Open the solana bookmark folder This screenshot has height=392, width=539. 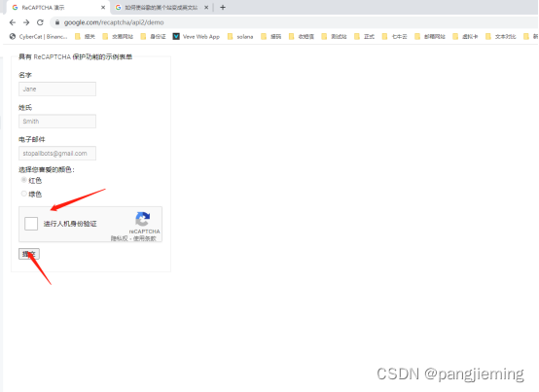(x=240, y=36)
